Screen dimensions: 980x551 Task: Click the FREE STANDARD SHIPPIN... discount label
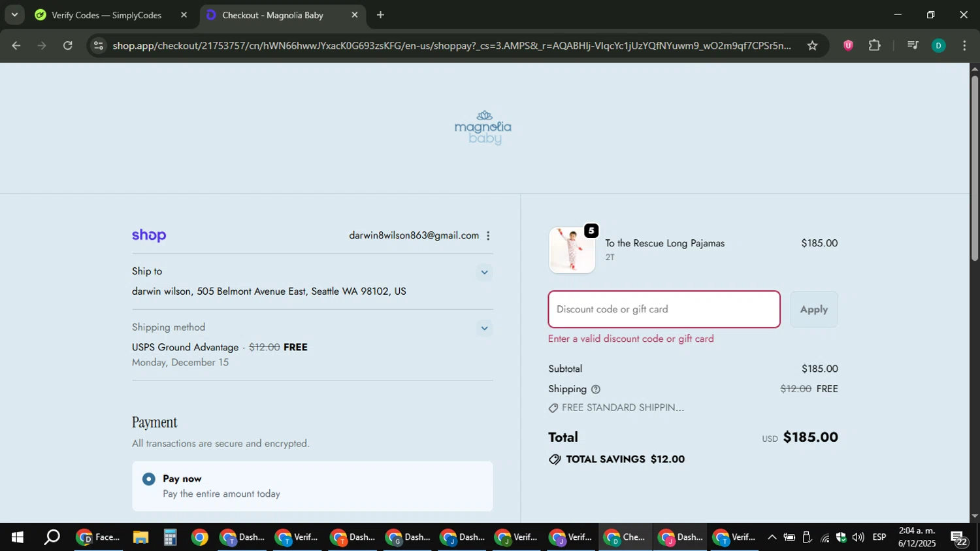pyautogui.click(x=617, y=408)
